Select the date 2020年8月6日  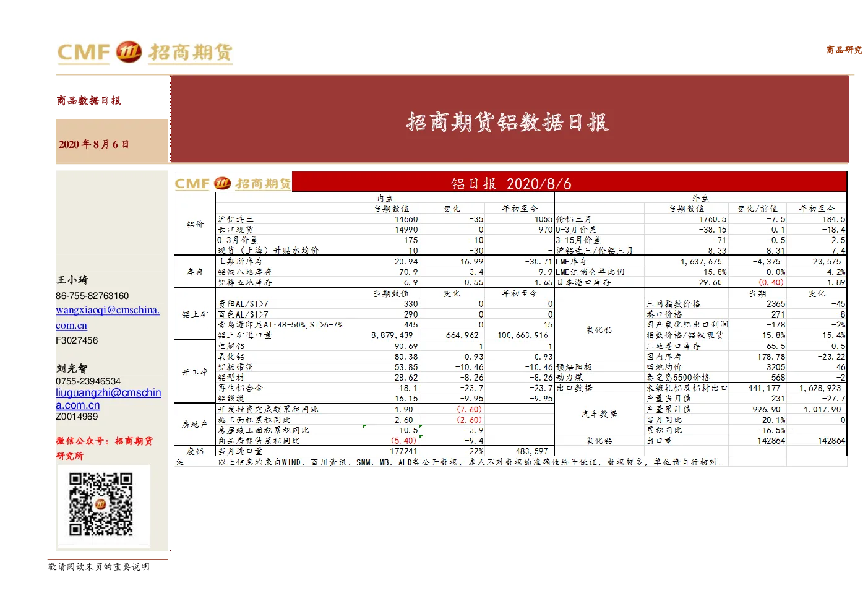coord(94,144)
